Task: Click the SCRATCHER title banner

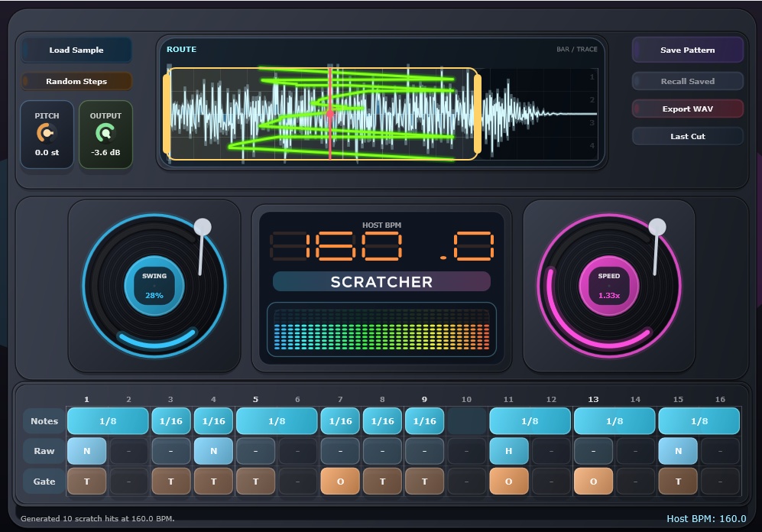Action: tap(381, 282)
